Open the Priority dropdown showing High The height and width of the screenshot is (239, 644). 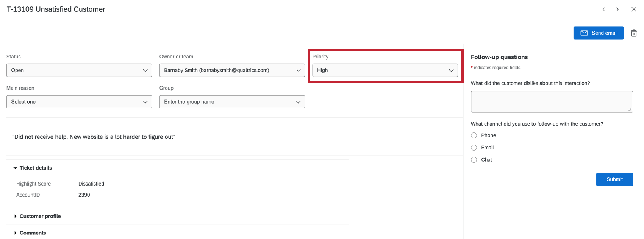[385, 70]
